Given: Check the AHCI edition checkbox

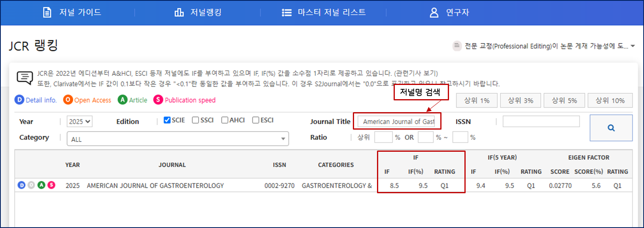Looking at the screenshot, I should coord(225,120).
